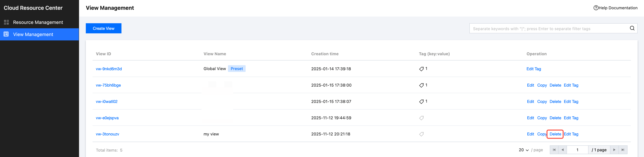Copy the view vw-75bh6bge
Viewport: 644px width, 157px height.
tap(542, 85)
